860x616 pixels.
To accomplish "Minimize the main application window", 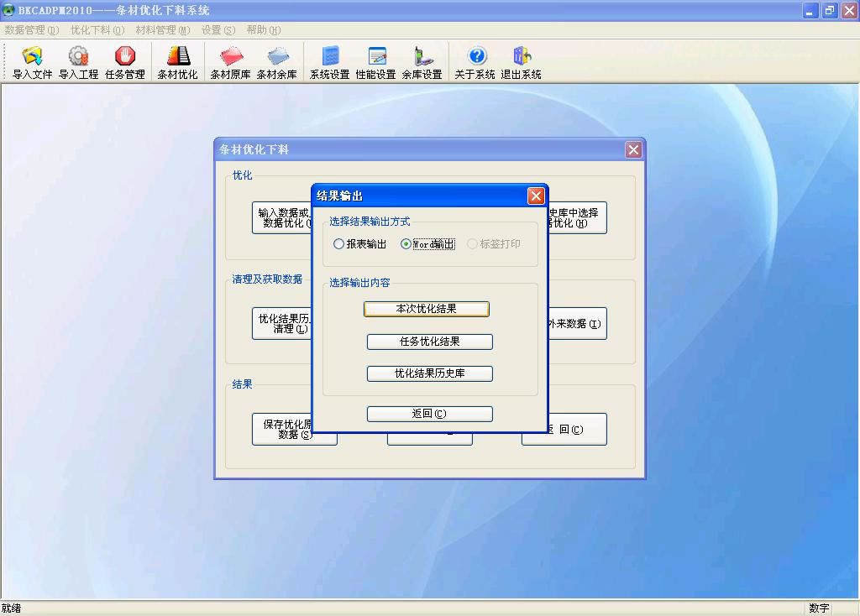I will coord(810,10).
